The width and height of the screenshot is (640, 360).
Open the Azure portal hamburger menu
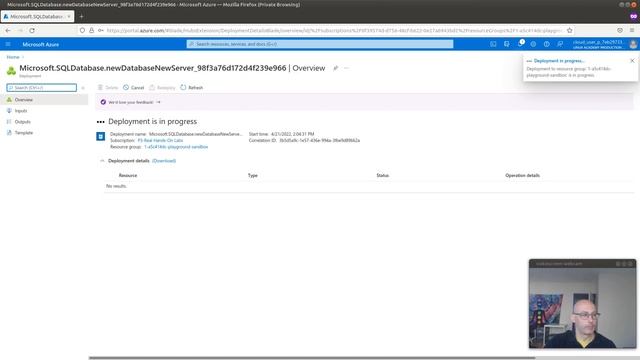pyautogui.click(x=8, y=44)
